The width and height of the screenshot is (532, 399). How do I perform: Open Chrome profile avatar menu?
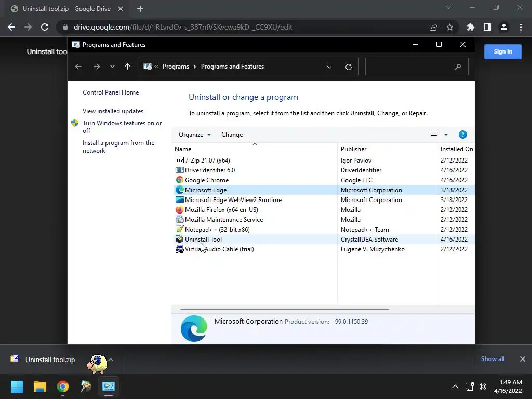[x=504, y=27]
